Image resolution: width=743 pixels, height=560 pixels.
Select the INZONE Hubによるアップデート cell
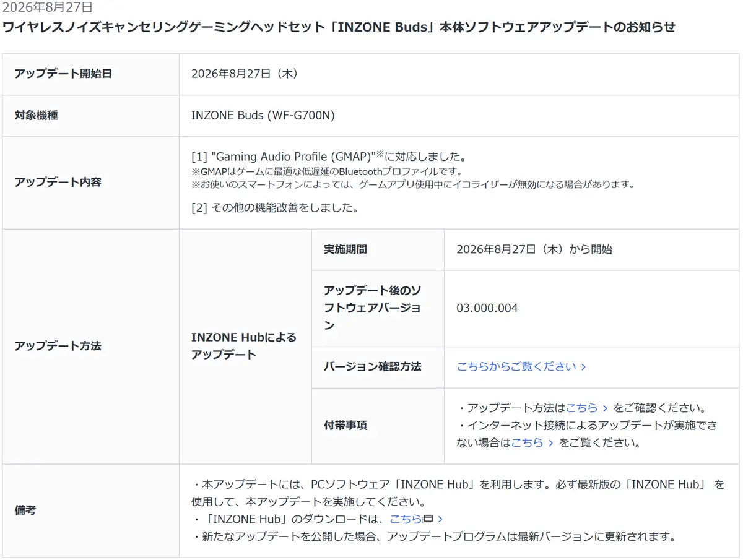click(245, 346)
